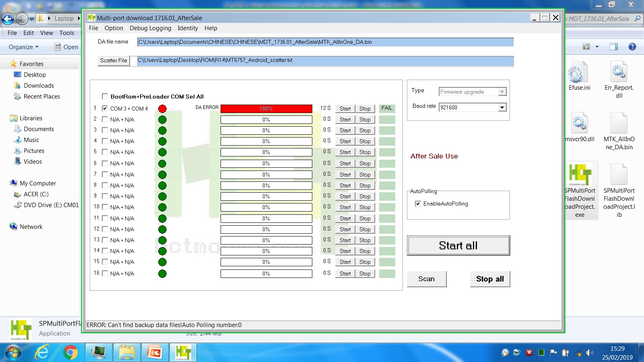Click the Explorer change view icon

tap(586, 47)
